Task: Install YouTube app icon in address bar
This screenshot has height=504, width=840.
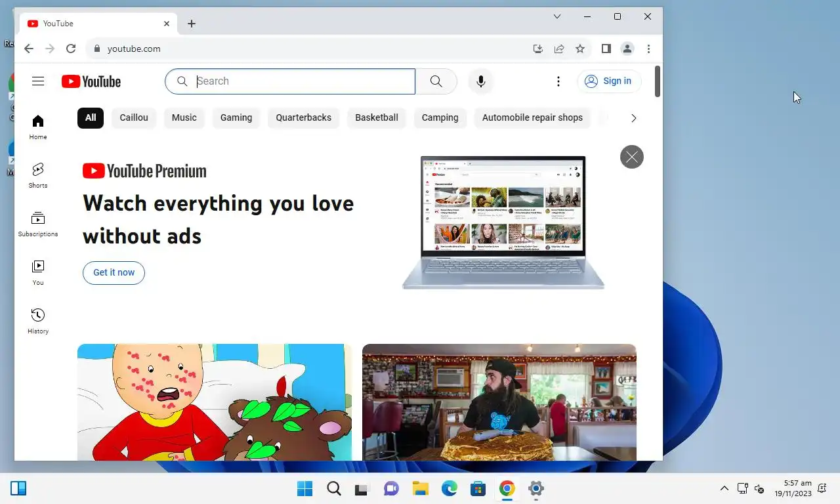Action: [538, 49]
